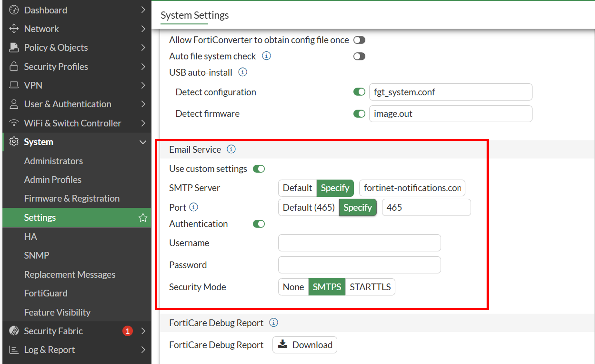Open the FortiGuard submenu item
This screenshot has height=364, width=595.
point(46,293)
